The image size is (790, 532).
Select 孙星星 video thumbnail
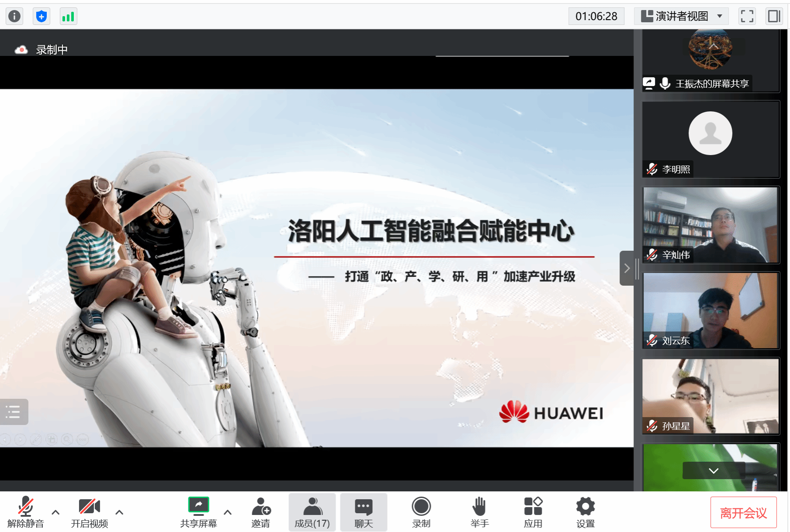point(711,396)
